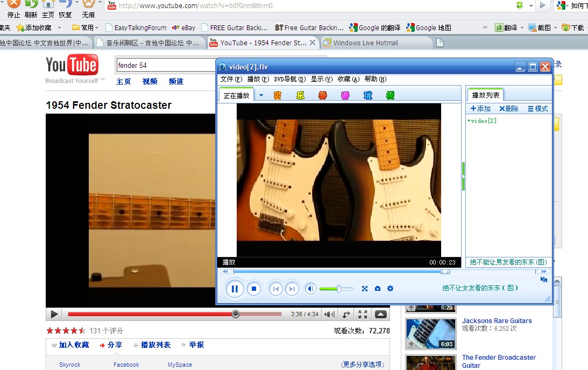Click the YouTube logo
Viewport: 588px width, 370px height.
[x=72, y=65]
